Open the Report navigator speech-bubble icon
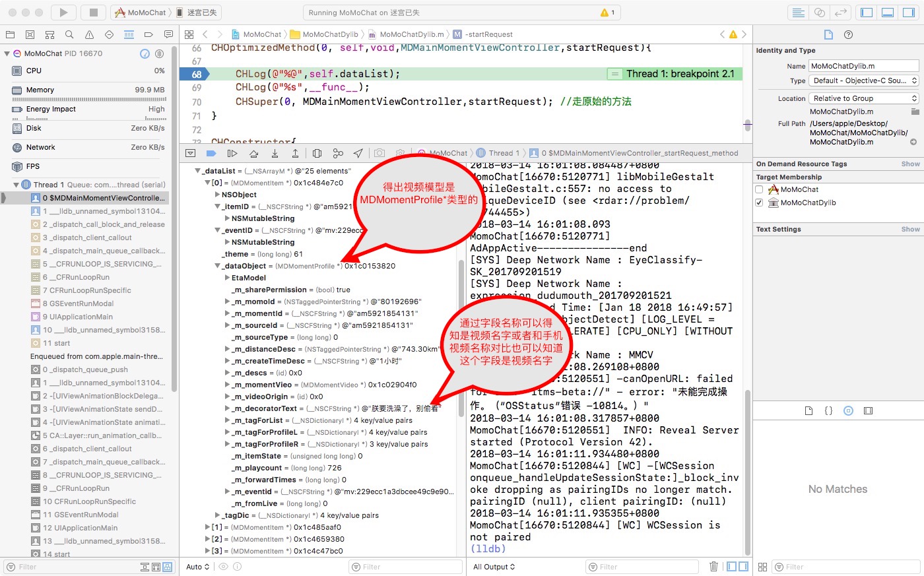 tap(168, 34)
